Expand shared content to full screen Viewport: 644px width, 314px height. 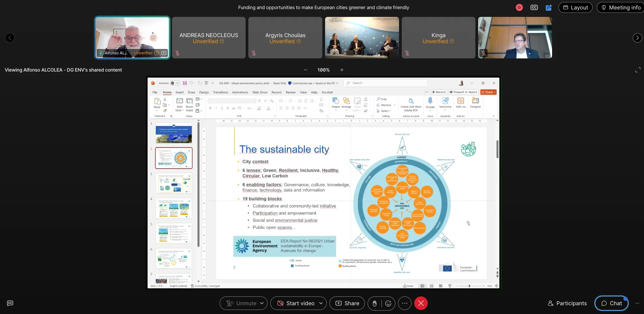(638, 70)
